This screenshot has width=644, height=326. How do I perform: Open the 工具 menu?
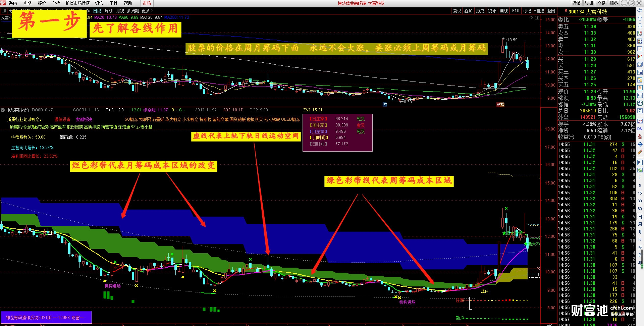113,3
